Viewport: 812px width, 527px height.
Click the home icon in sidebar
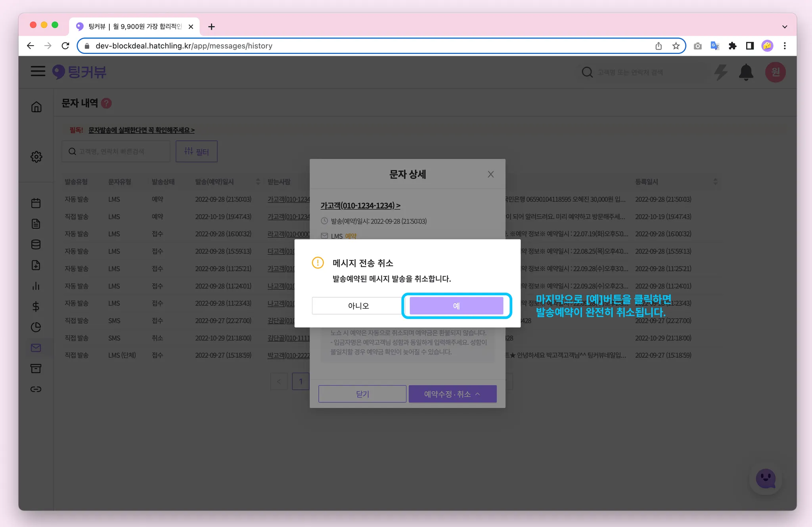(x=36, y=107)
